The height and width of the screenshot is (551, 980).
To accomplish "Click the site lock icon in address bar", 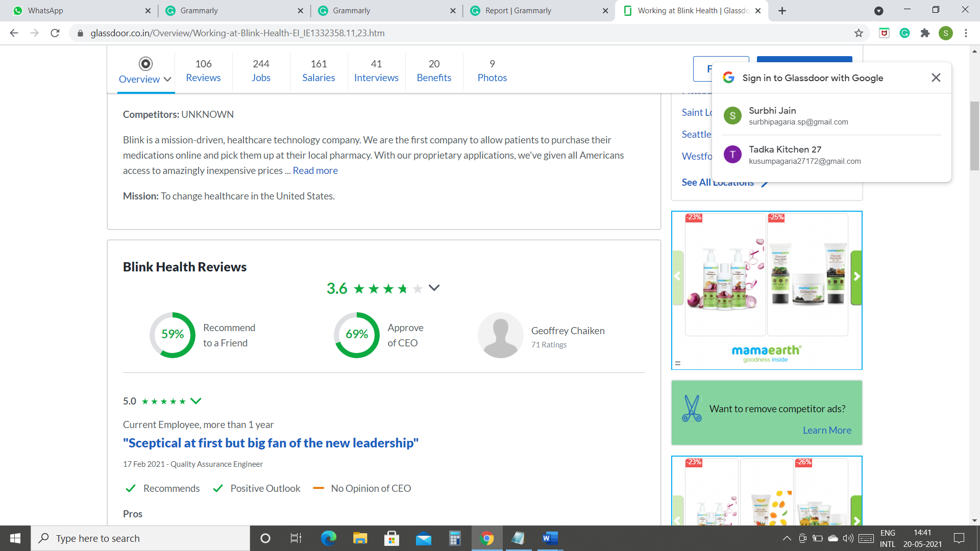I will coord(80,33).
